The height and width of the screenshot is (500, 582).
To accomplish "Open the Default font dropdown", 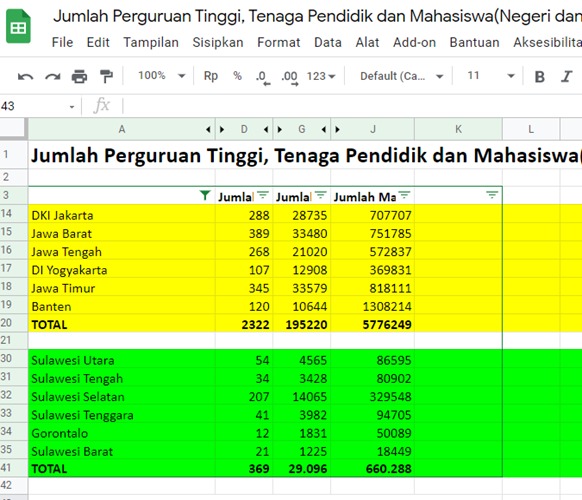I will [402, 76].
